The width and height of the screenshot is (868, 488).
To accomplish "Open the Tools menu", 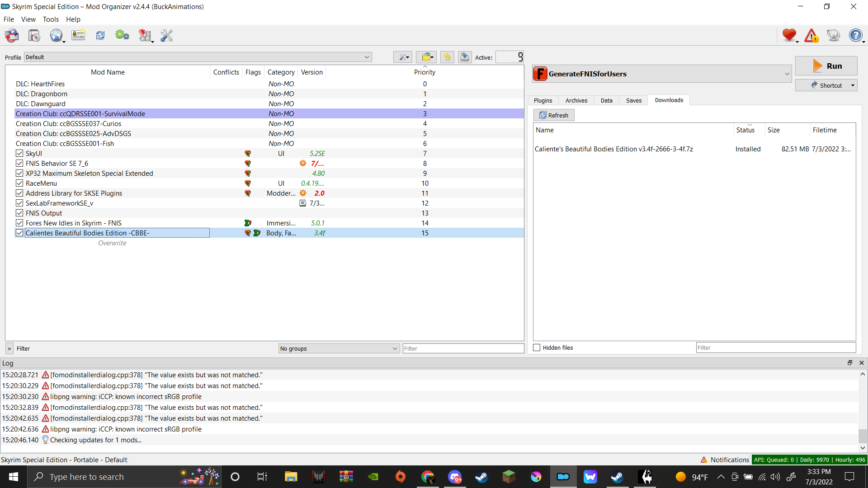I will [x=51, y=19].
